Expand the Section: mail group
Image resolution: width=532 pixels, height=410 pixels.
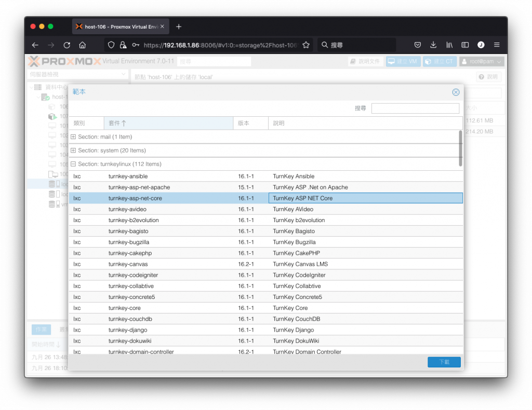(73, 137)
